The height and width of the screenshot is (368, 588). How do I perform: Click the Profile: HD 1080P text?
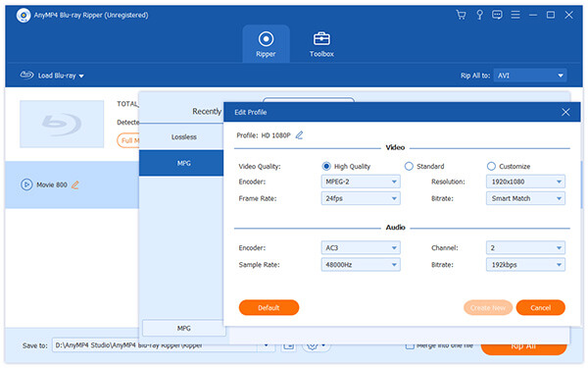point(264,135)
